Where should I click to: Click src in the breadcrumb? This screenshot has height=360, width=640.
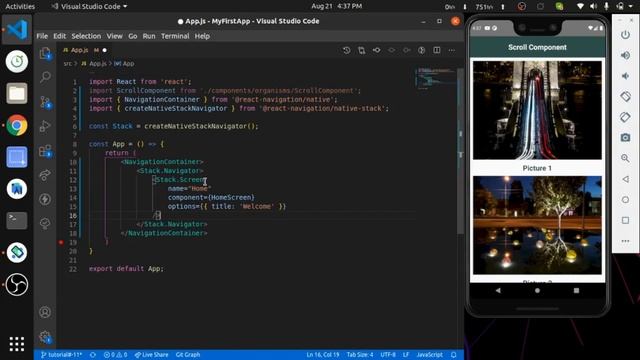pyautogui.click(x=67, y=64)
